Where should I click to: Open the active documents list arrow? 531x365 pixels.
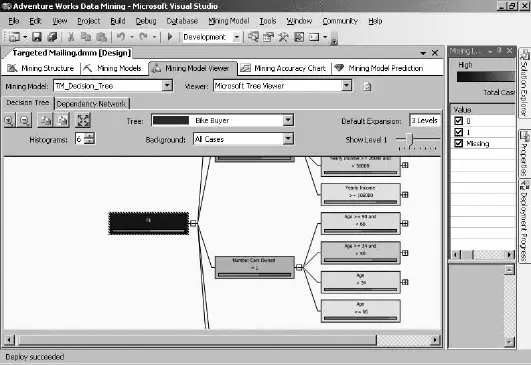click(x=423, y=53)
